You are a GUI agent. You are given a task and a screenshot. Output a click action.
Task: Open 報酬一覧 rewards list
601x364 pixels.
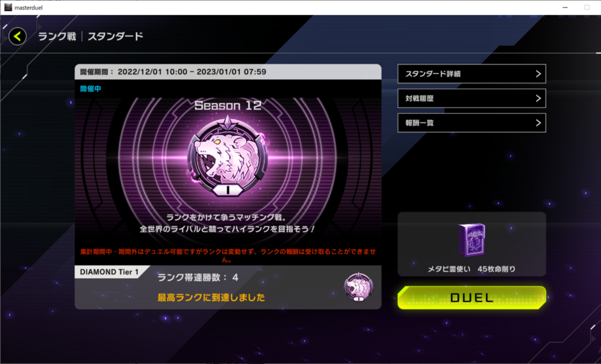472,123
